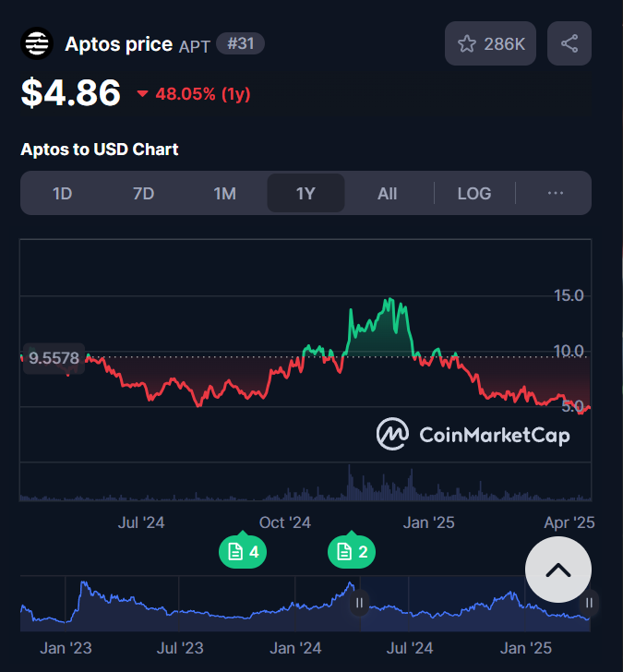This screenshot has width=623, height=672.
Task: Switch chart to 1M range
Action: tap(225, 193)
